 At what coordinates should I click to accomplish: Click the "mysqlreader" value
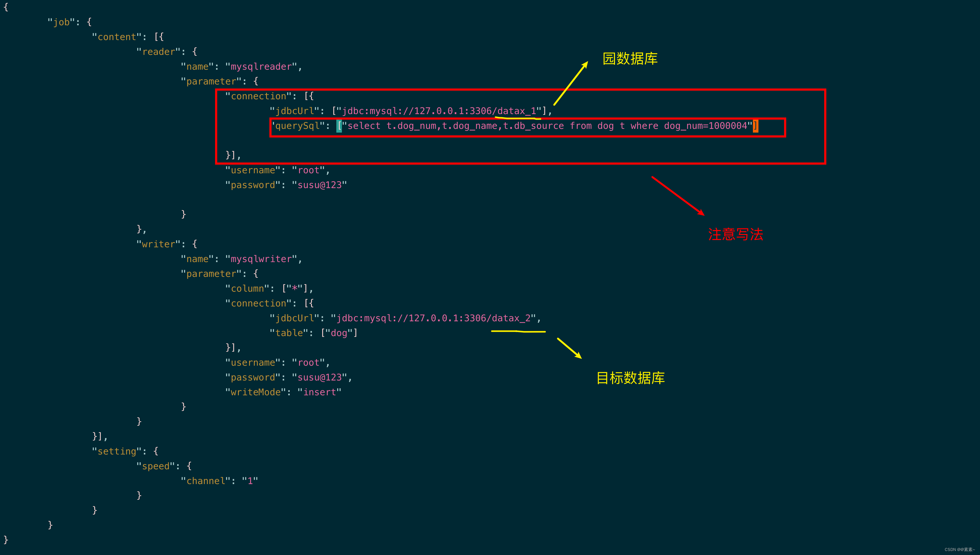pyautogui.click(x=261, y=67)
